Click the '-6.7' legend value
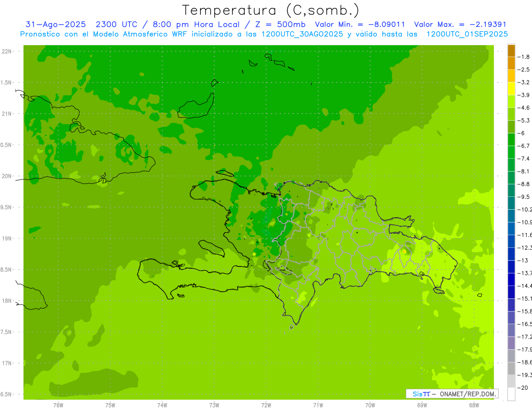532x411 pixels. 524,146
